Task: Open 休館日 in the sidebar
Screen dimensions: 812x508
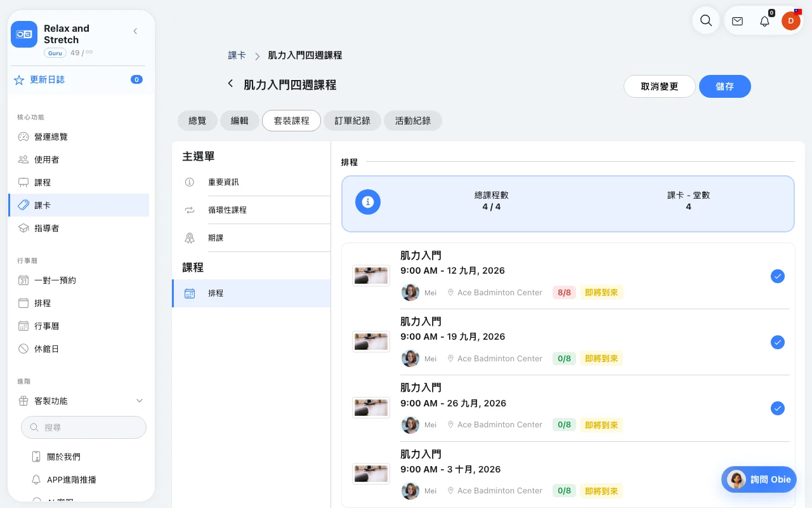Action: [79, 349]
